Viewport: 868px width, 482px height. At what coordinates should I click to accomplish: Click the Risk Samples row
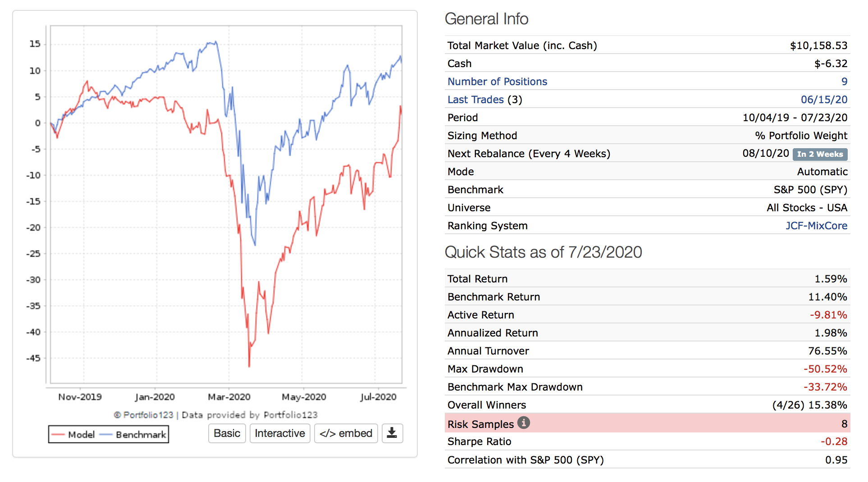click(x=647, y=424)
